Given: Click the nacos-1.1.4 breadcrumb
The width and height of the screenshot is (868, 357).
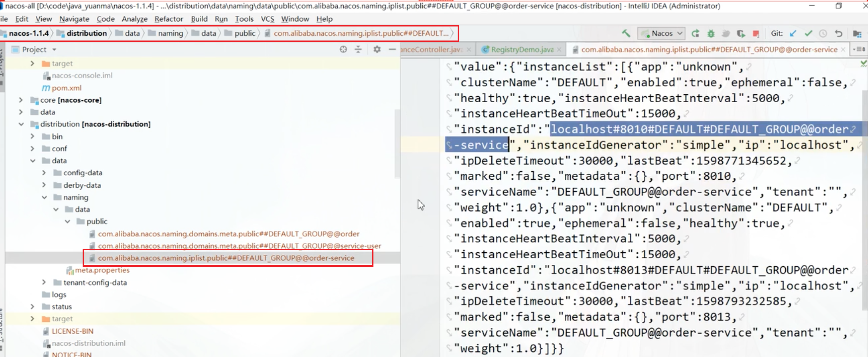Looking at the screenshot, I should [x=28, y=33].
